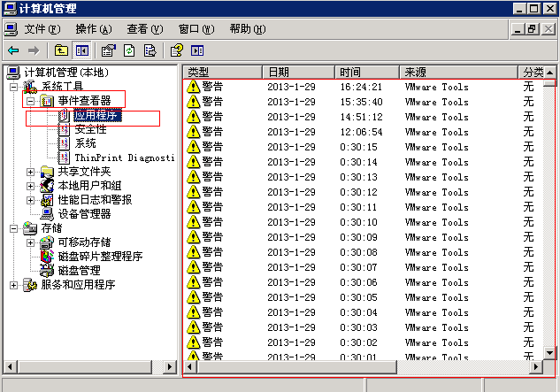The width and height of the screenshot is (560, 392).
Task: Click the tree pane scroll left arrow
Action: pos(10,366)
